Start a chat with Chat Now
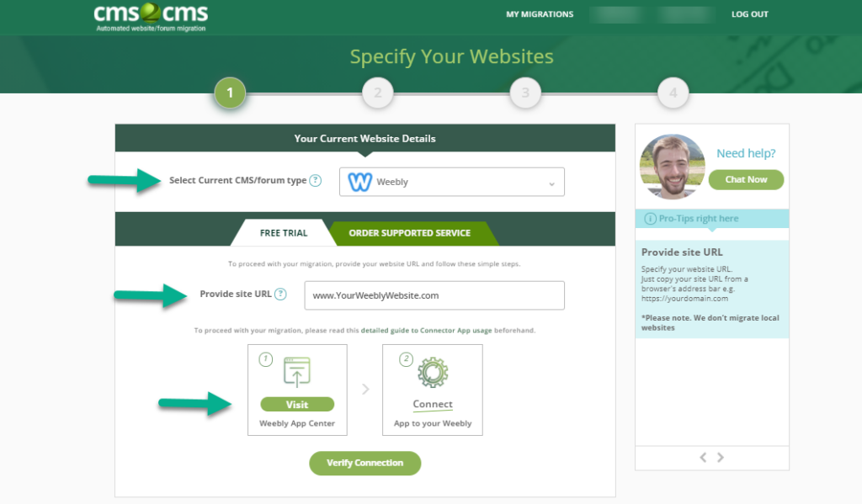The image size is (862, 504). (x=746, y=180)
